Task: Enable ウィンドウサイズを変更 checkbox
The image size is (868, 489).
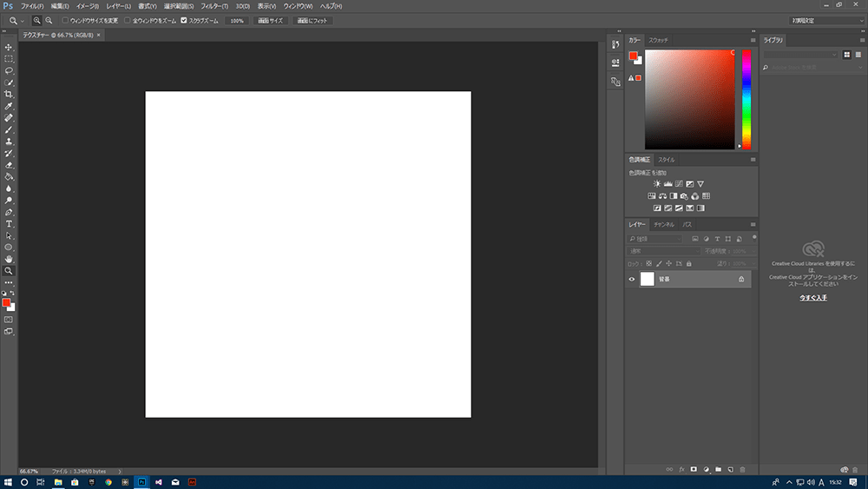Action: point(65,20)
